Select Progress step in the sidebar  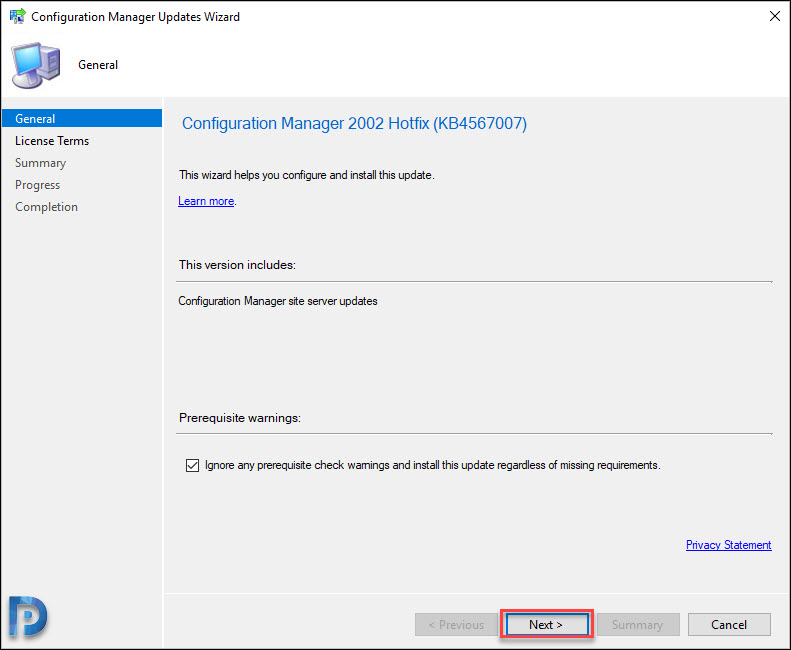tap(37, 185)
